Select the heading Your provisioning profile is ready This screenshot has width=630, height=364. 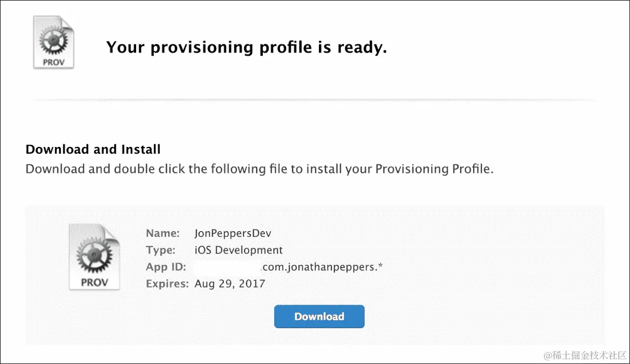tap(246, 47)
